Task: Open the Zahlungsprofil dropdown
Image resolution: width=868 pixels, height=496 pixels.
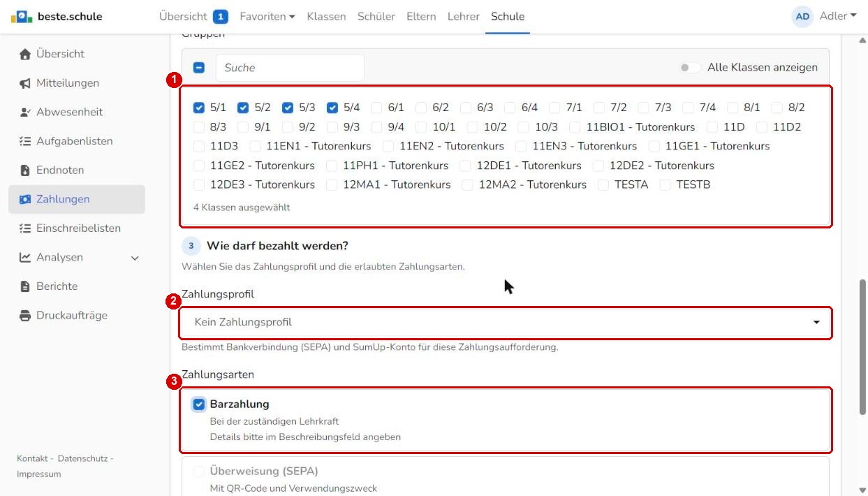Action: coord(506,323)
